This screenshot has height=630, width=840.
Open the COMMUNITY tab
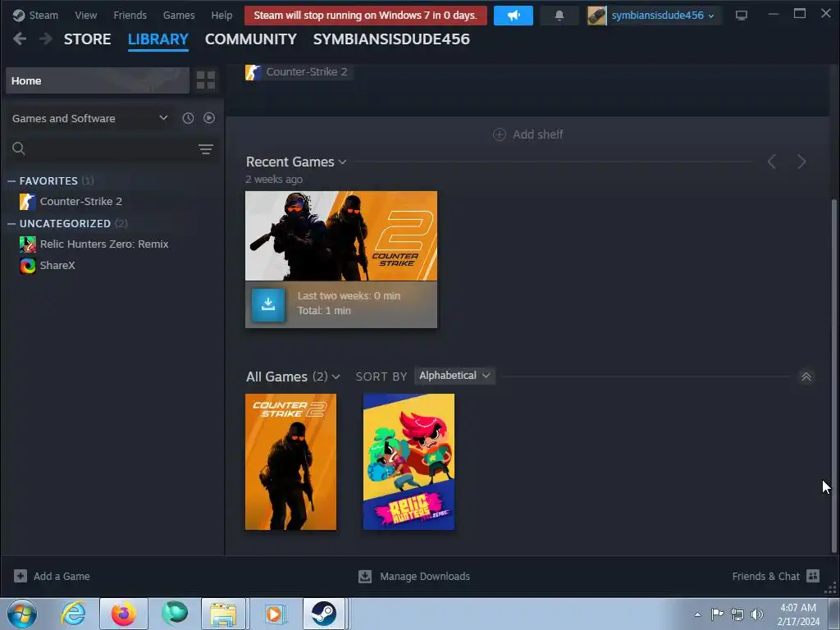(x=251, y=39)
